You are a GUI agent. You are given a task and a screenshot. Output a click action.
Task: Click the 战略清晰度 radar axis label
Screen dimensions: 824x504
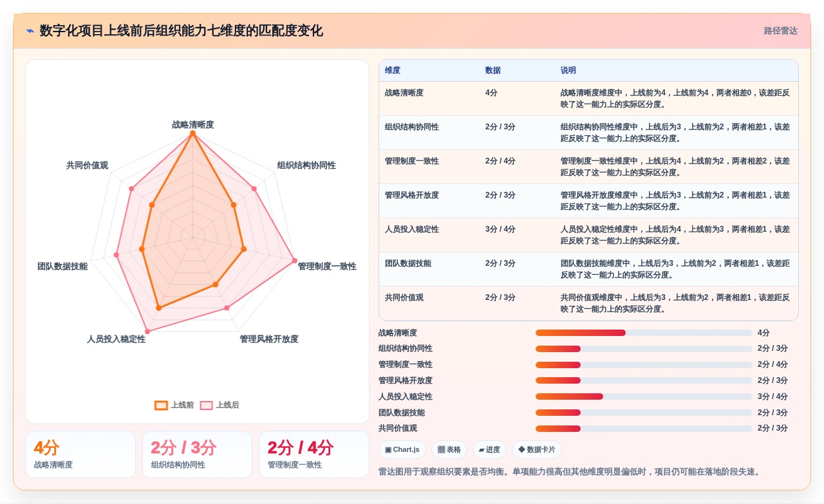click(192, 124)
